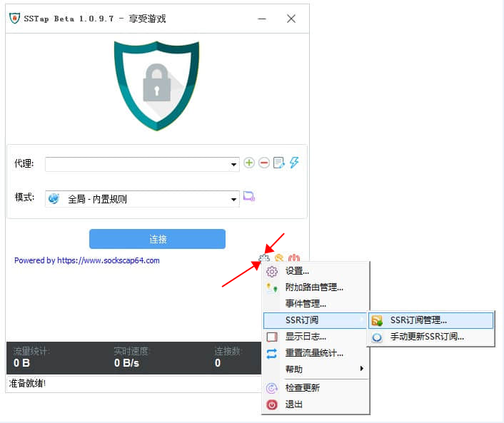This screenshot has width=504, height=423.
Task: Click the 流量统计 0 B value
Action: 21,363
